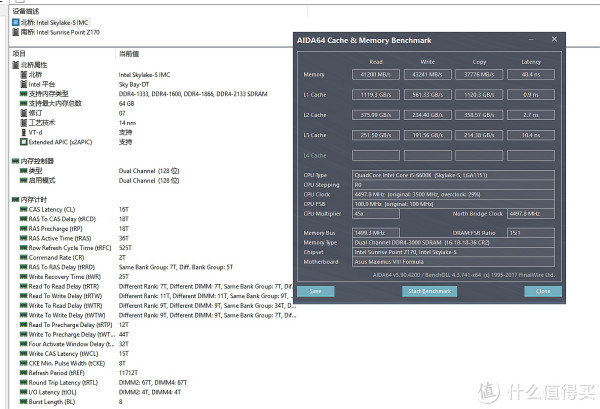Click the North Bridge Clock 4497.8 MHz field
The width and height of the screenshot is (600, 409).
click(531, 213)
